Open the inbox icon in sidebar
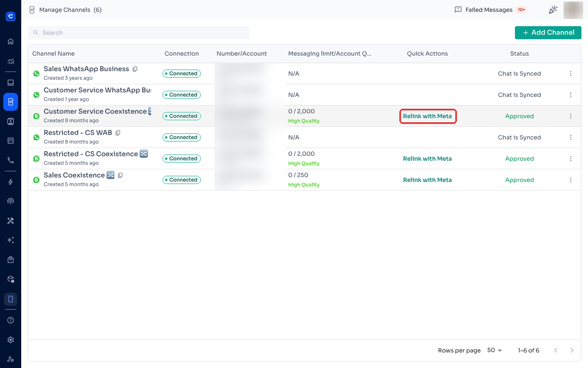 [x=11, y=83]
